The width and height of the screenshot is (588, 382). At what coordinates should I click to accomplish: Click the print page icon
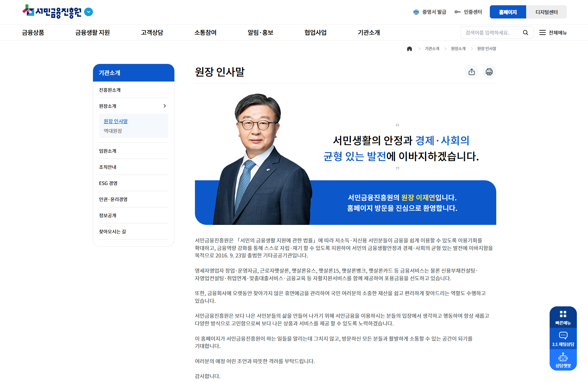(489, 72)
